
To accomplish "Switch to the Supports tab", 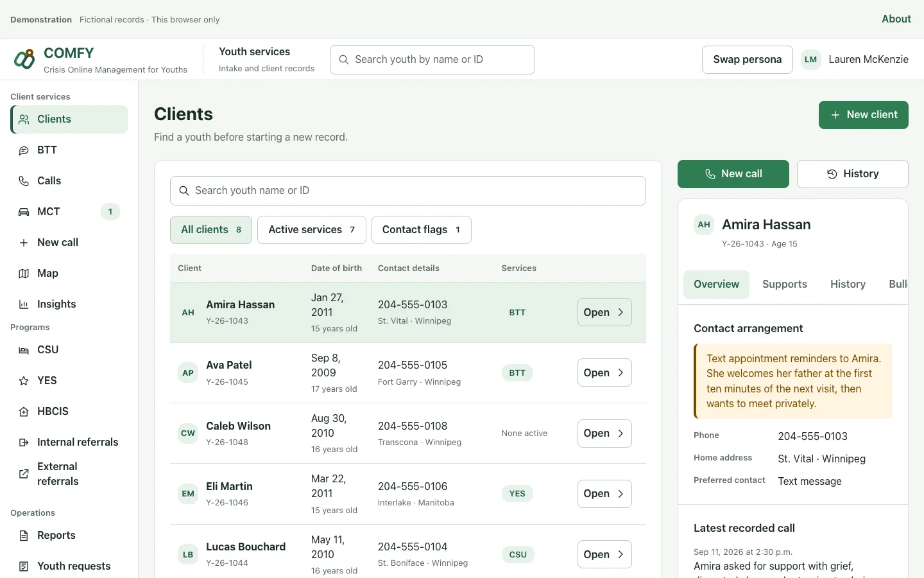I will coord(785,285).
